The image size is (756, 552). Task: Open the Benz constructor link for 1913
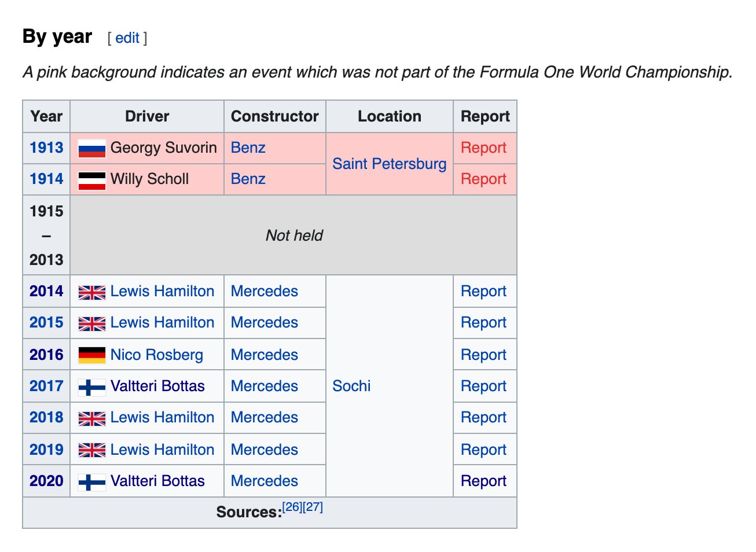[248, 148]
